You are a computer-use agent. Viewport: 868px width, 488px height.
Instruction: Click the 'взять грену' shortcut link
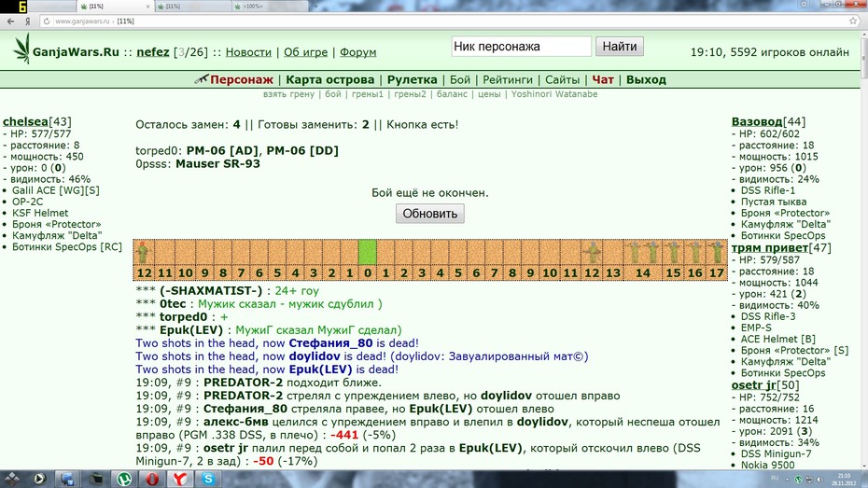coord(288,94)
